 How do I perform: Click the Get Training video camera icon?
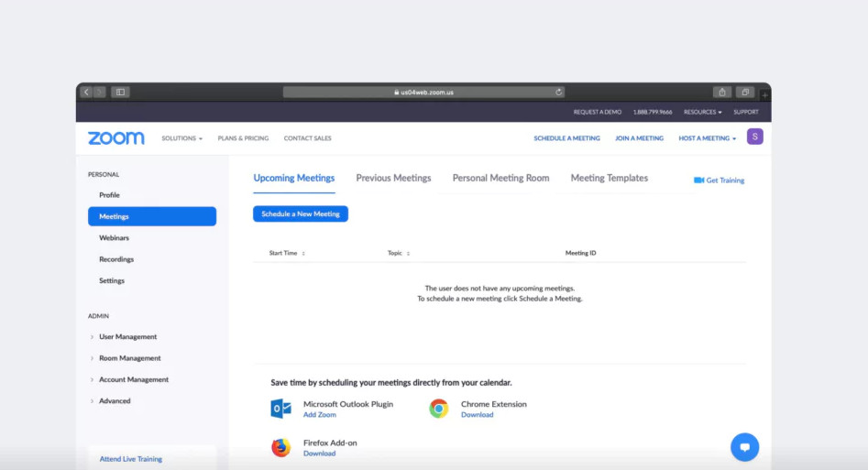[698, 180]
